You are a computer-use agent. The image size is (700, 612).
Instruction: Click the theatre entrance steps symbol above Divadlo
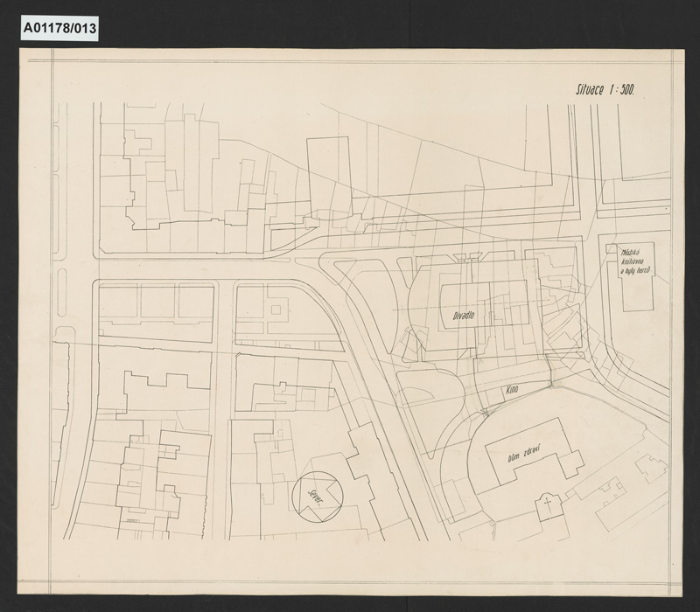tap(469, 257)
